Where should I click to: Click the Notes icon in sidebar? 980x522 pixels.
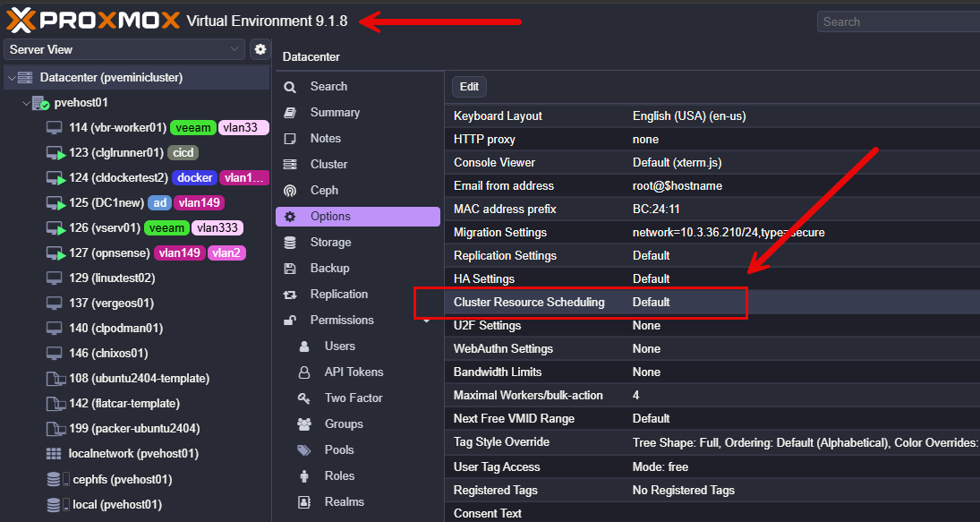pyautogui.click(x=290, y=139)
